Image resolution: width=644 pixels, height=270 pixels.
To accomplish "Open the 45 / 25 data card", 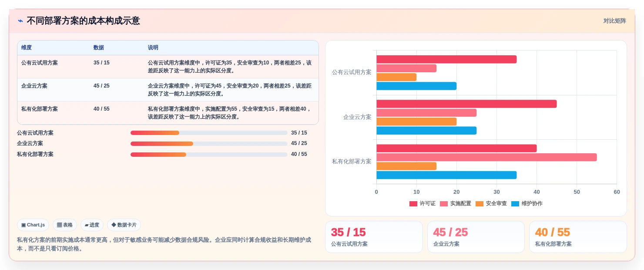I will click(476, 237).
